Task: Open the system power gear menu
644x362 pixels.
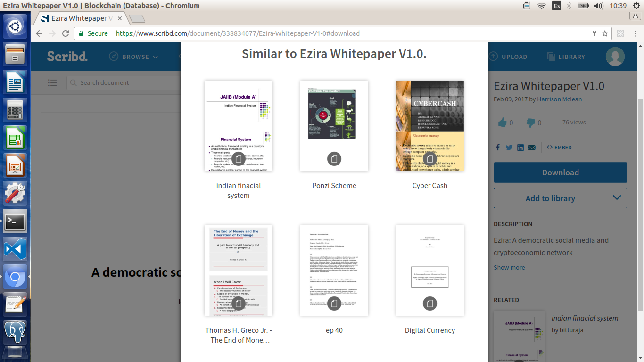Action: tap(636, 6)
